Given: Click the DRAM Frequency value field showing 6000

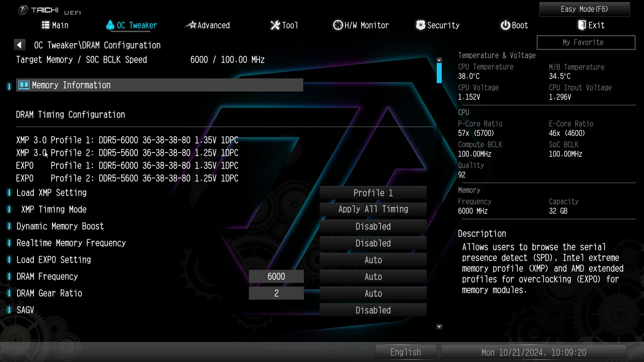Looking at the screenshot, I should click(x=276, y=276).
